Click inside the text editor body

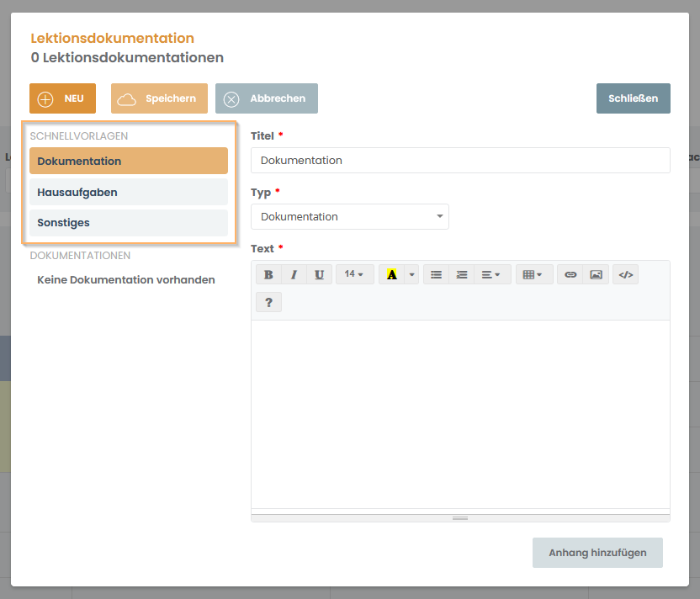(460, 414)
